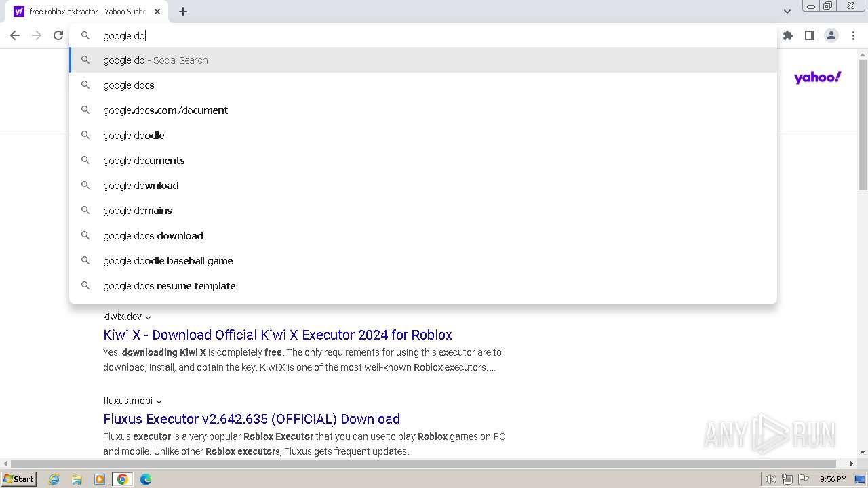Click the 9:56 PM clock
Screen dimensions: 868x488
[x=833, y=479]
